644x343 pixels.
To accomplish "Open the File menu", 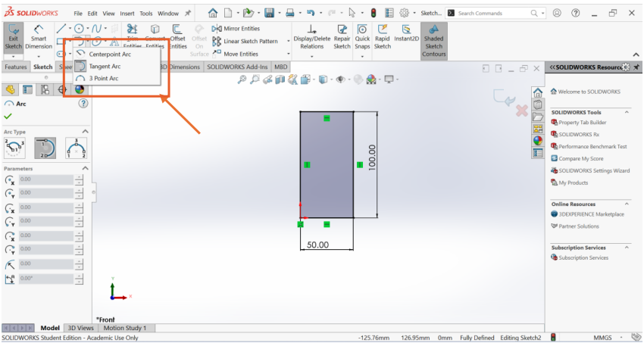I will tap(78, 14).
